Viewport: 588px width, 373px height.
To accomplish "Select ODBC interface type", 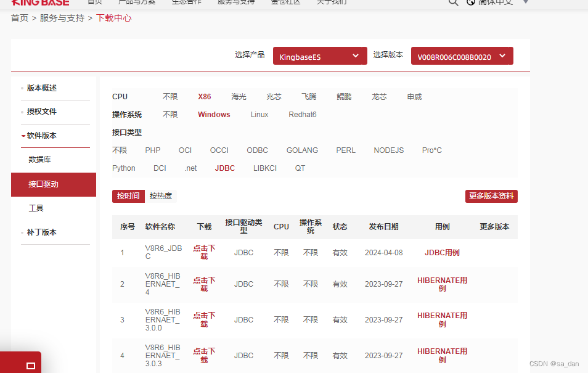I will click(257, 150).
